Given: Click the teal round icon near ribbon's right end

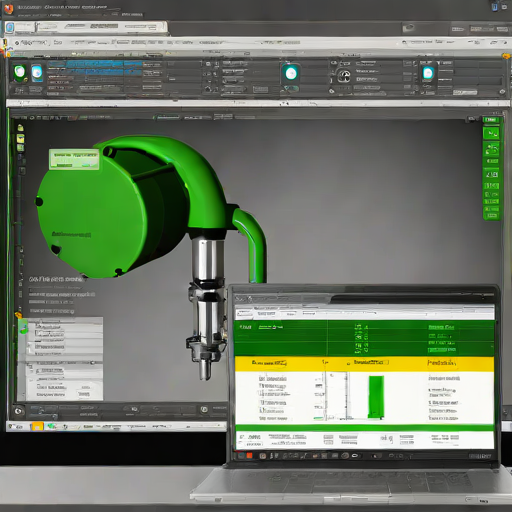Looking at the screenshot, I should click(x=428, y=73).
